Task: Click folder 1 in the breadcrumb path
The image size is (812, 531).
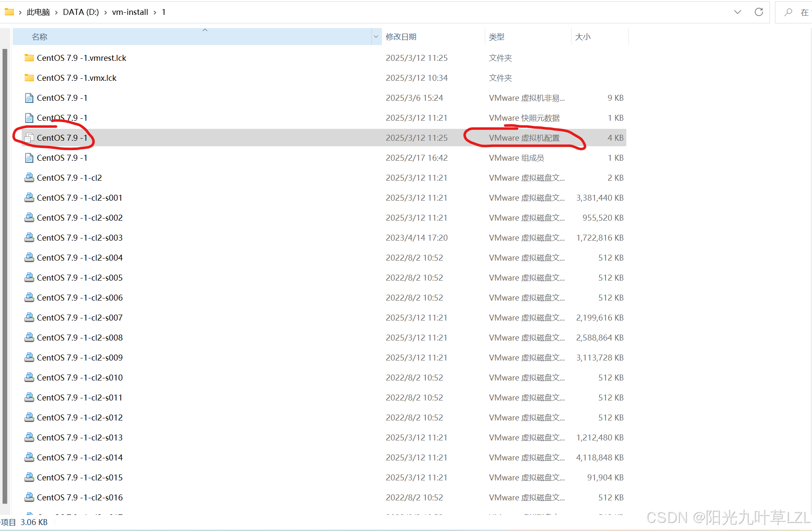Action: (x=164, y=12)
